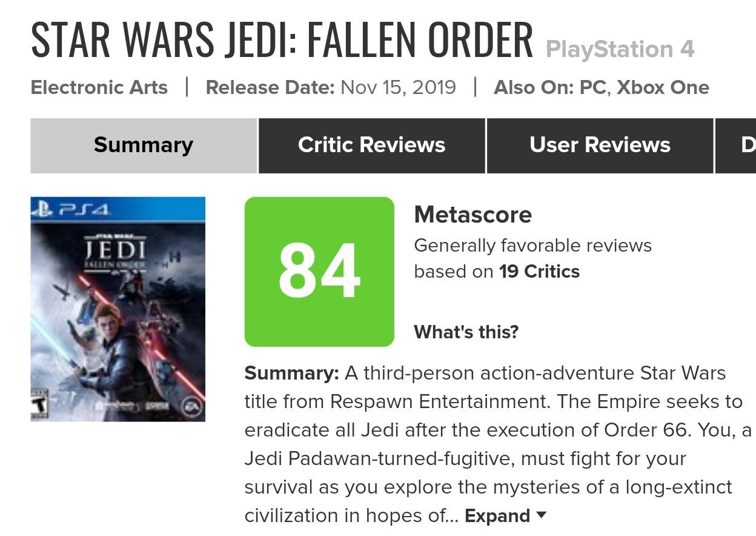This screenshot has height=536, width=756.
Task: Click the PlayStation 4 platform label
Action: click(x=620, y=49)
